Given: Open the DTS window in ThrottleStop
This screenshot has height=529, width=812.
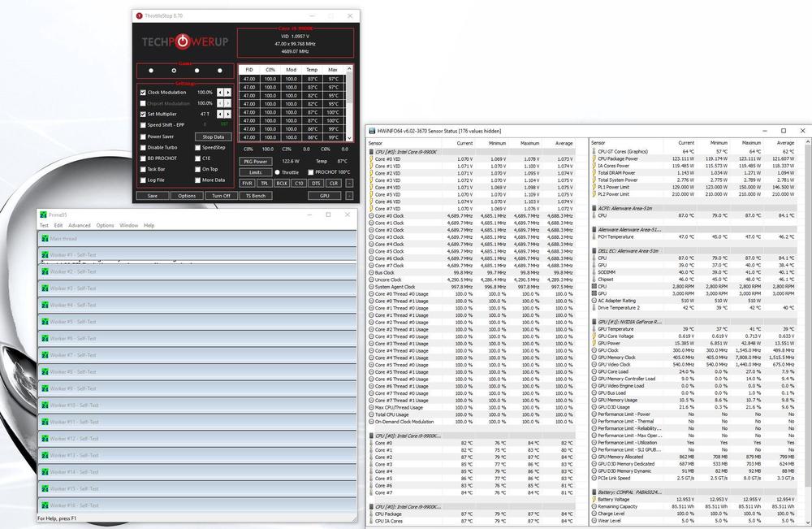Looking at the screenshot, I should (317, 183).
